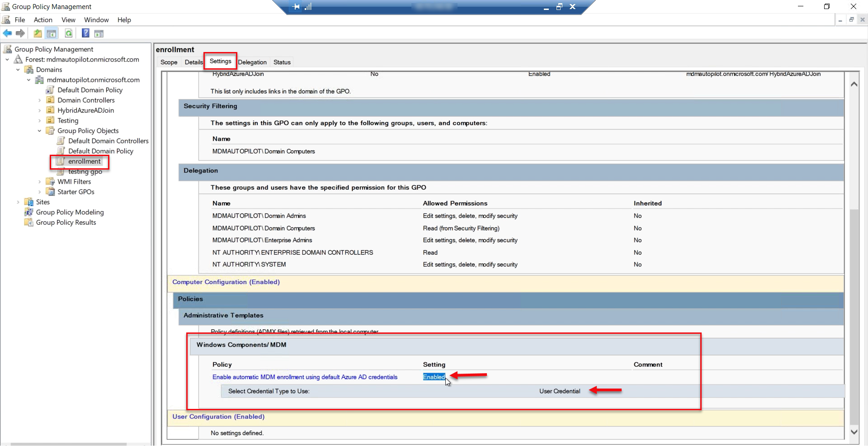The width and height of the screenshot is (868, 446).
Task: Click the pin icon on remote session bar
Action: 296,7
